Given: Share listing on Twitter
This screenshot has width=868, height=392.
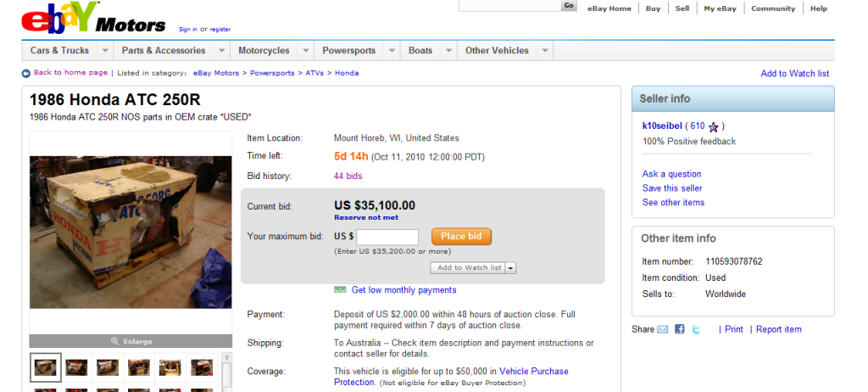Looking at the screenshot, I should click(x=695, y=329).
